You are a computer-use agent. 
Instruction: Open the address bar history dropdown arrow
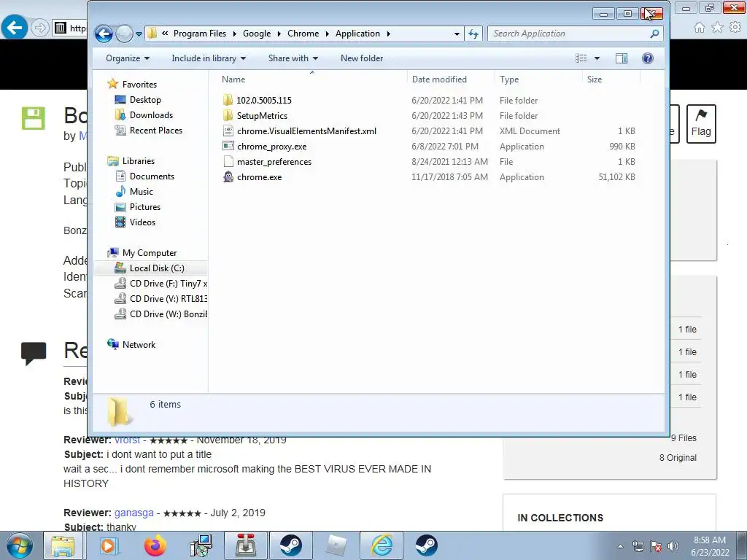(457, 34)
